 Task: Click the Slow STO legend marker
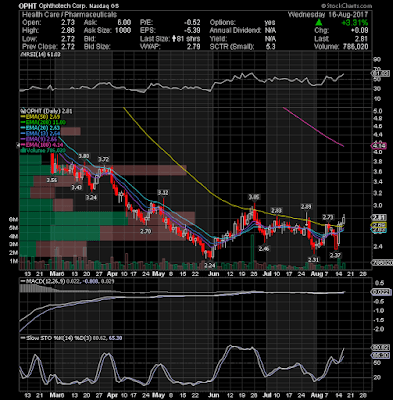(x=22, y=338)
